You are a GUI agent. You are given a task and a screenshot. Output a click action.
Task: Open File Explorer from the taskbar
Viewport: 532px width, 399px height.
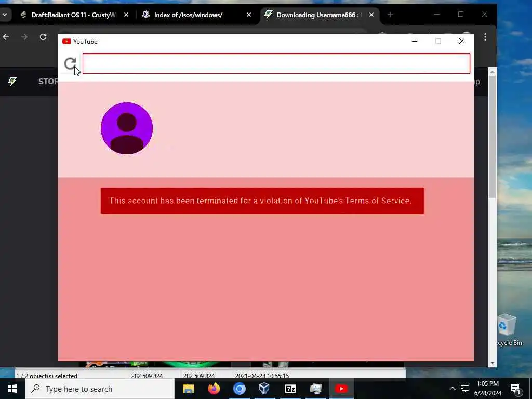pos(188,389)
